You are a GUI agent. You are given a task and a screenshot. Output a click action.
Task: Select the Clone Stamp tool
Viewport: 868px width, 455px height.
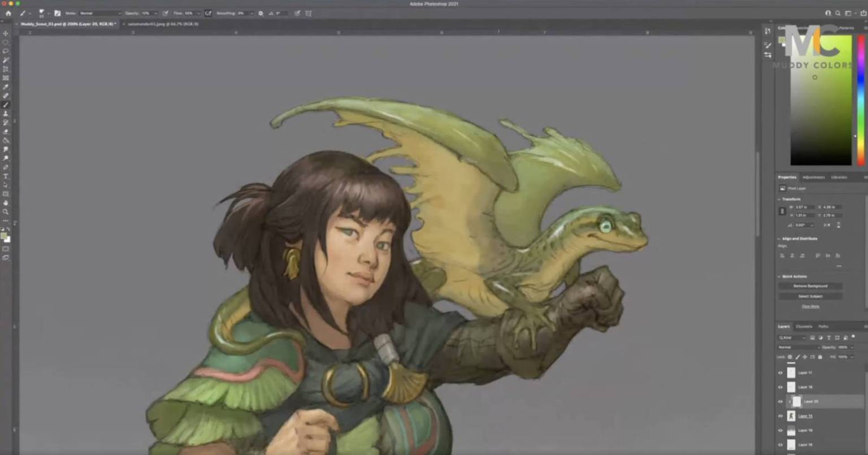6,113
